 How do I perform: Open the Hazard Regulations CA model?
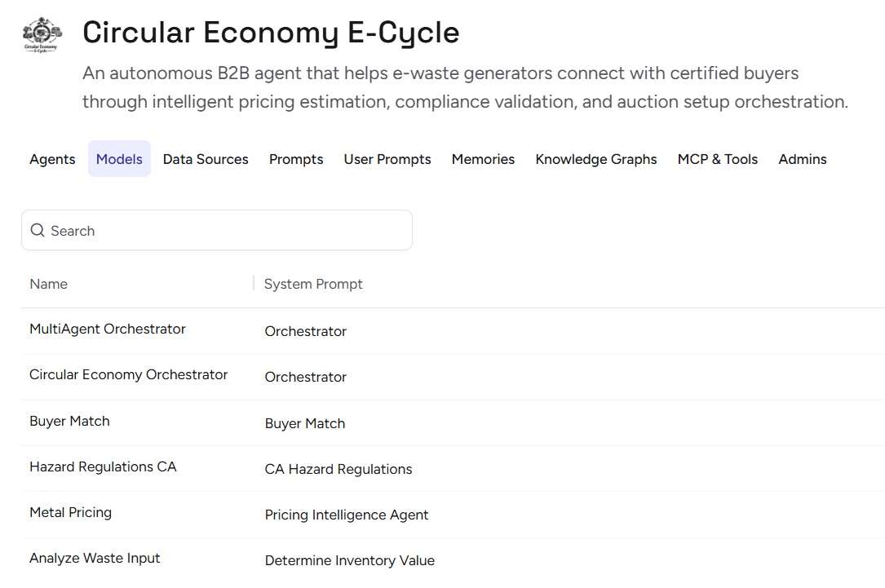tap(103, 467)
